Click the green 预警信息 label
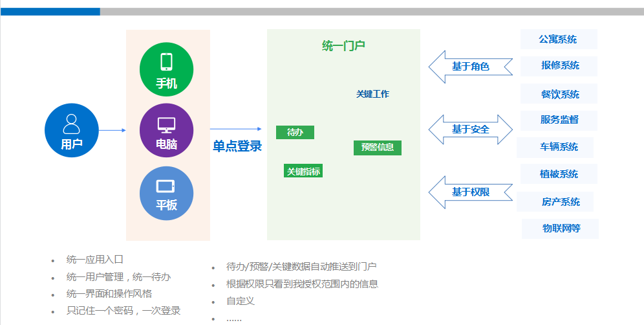The height and width of the screenshot is (325, 644). [x=378, y=147]
